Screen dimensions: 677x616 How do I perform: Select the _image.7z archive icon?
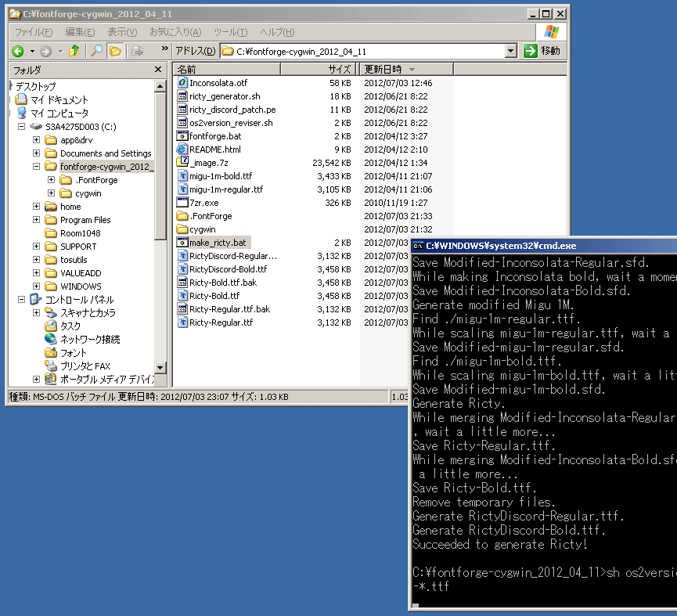pos(182,162)
